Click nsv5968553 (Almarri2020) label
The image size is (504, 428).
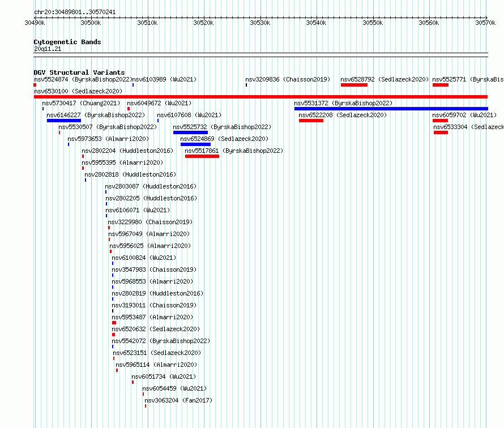(152, 281)
